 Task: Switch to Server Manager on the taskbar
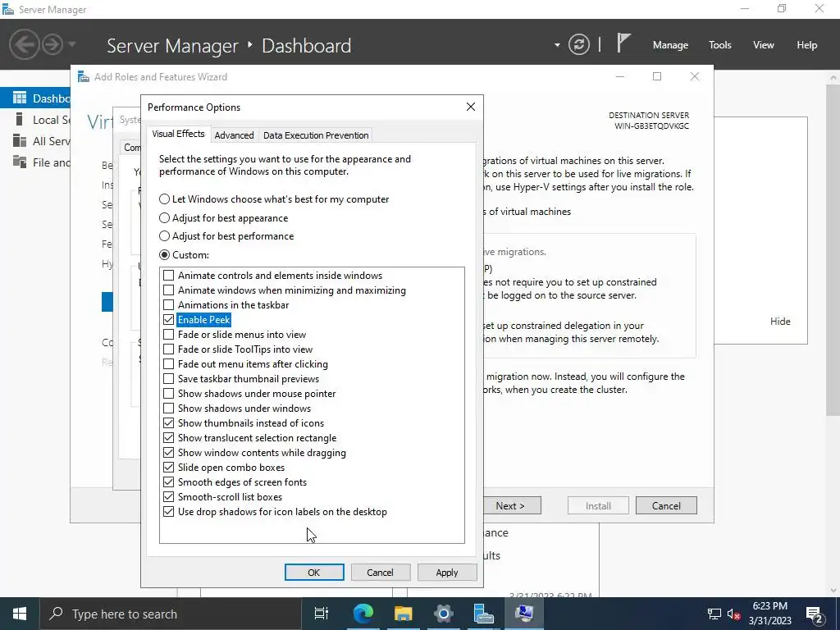click(483, 614)
